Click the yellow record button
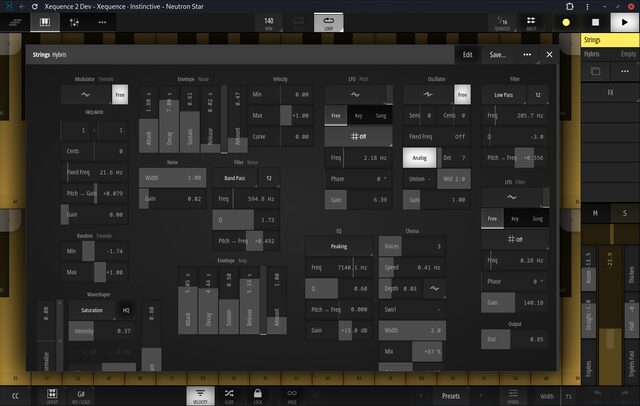640x406 pixels. click(x=566, y=22)
